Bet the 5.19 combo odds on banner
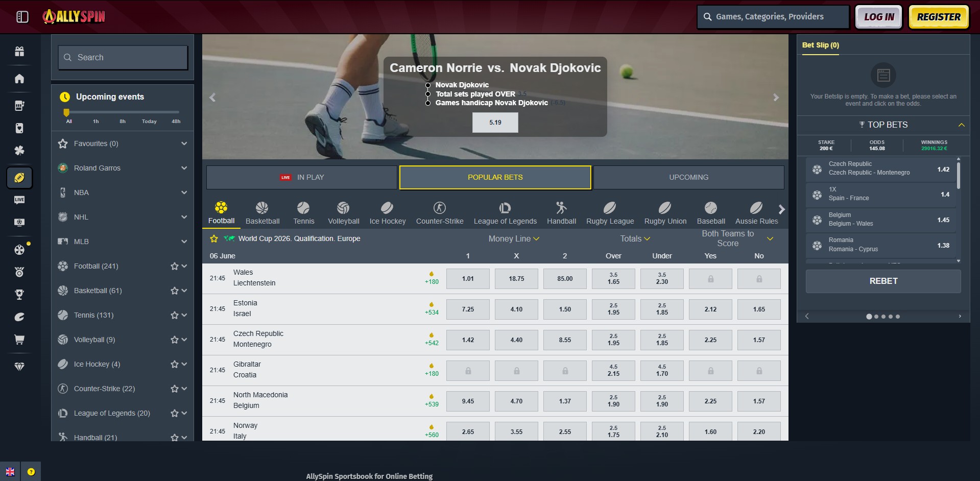 coord(495,123)
